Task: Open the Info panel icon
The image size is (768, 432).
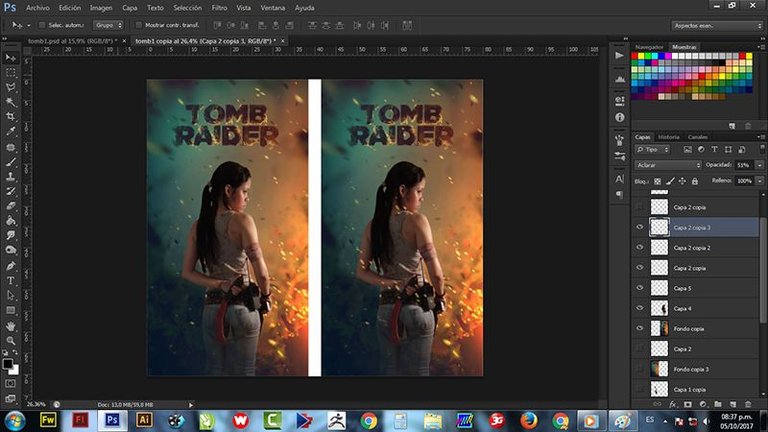Action: click(x=620, y=117)
